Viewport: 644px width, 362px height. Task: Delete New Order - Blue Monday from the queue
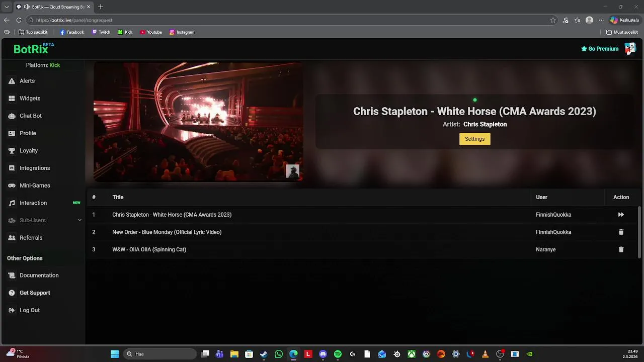coord(621,232)
